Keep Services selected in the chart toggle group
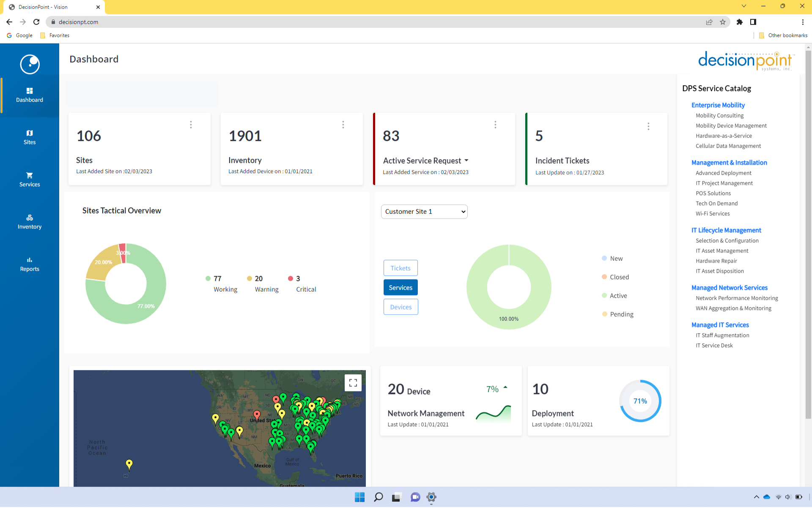This screenshot has width=812, height=508. point(400,287)
